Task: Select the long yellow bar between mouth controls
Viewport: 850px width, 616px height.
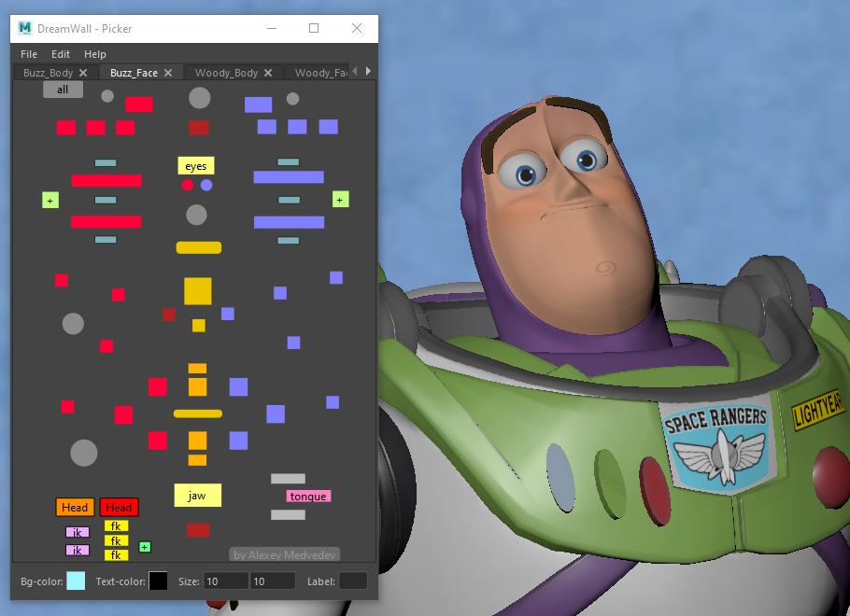Action: (x=198, y=413)
